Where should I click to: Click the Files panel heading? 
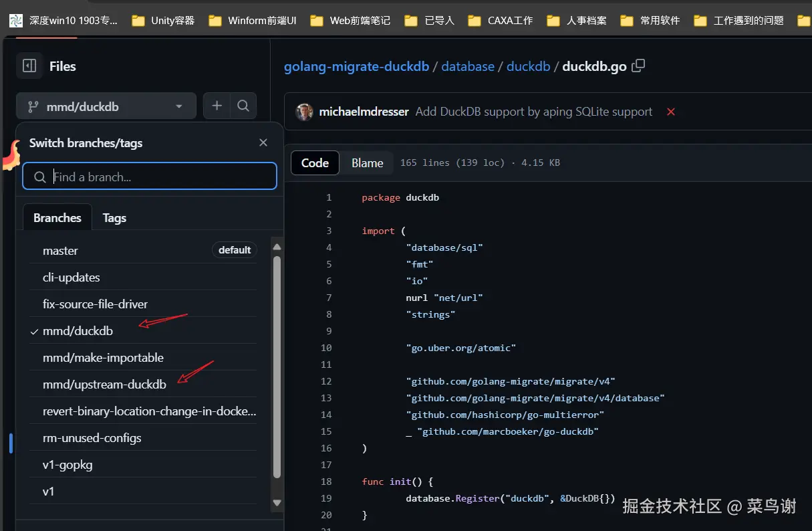[x=63, y=66]
